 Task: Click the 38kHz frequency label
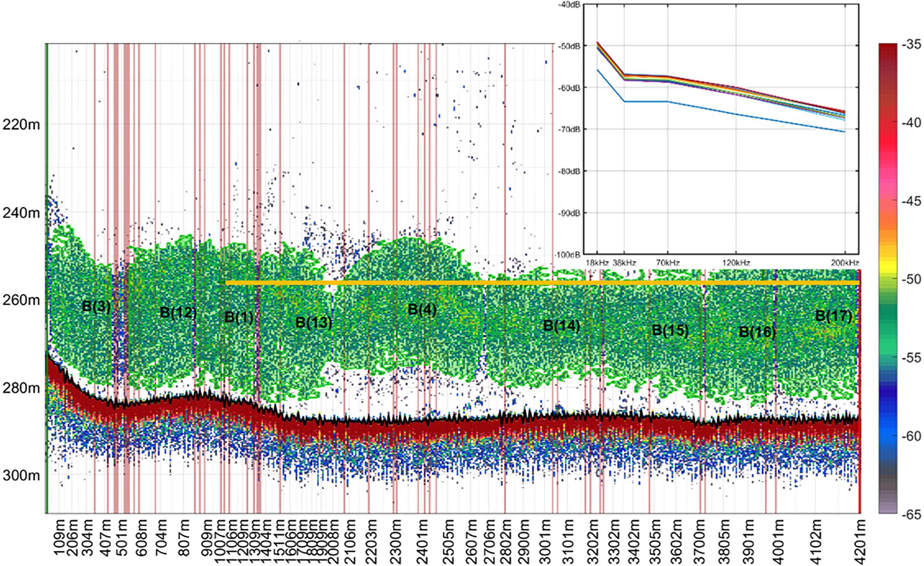point(624,263)
